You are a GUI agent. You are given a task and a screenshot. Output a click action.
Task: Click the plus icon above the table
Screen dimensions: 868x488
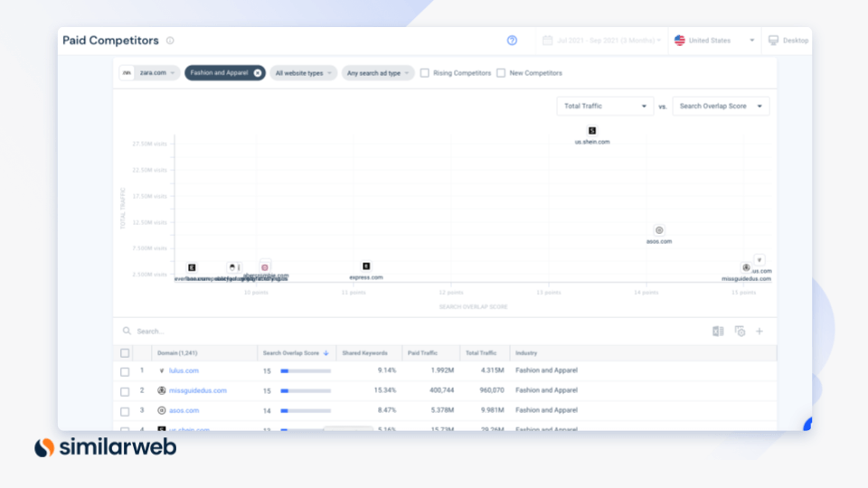[759, 332]
